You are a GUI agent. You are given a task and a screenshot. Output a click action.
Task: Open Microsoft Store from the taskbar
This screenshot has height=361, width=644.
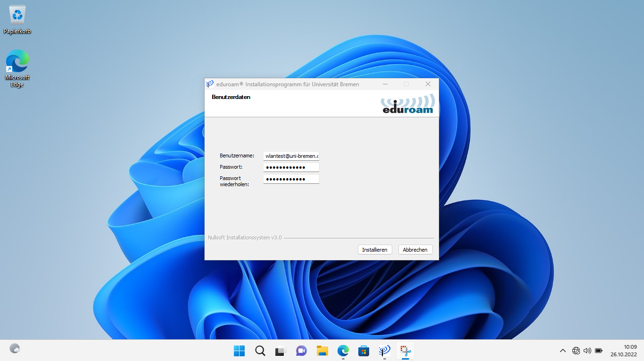pos(363,351)
